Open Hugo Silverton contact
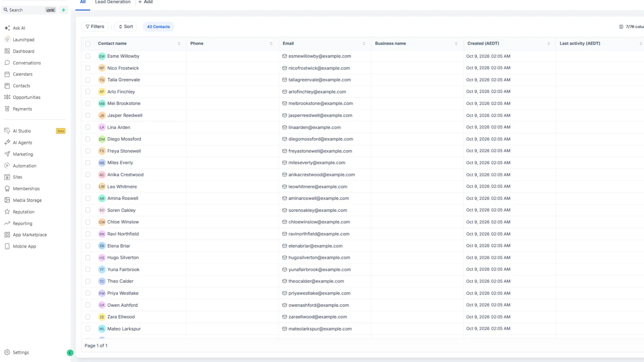The height and width of the screenshot is (362, 644). click(123, 258)
